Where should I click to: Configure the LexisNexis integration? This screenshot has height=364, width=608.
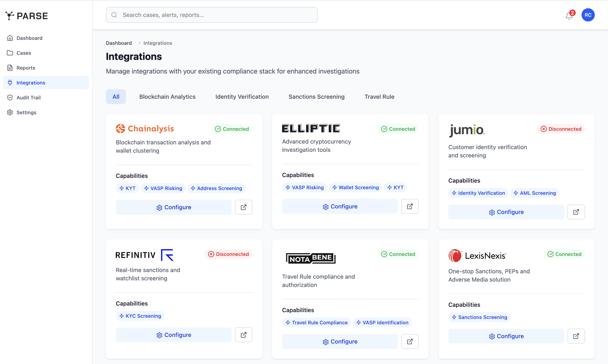tap(506, 336)
